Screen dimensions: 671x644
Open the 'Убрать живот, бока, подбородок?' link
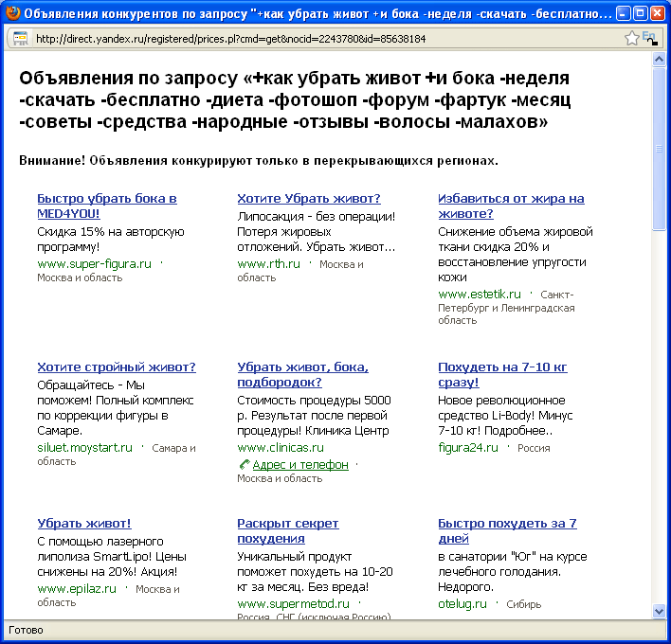(x=302, y=374)
